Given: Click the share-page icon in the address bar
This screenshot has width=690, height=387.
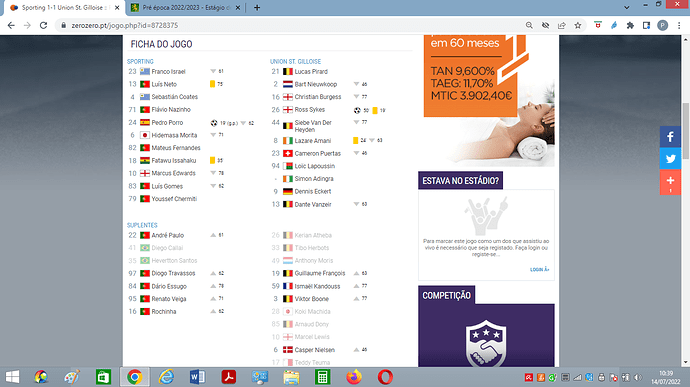Looking at the screenshot, I should coord(562,26).
